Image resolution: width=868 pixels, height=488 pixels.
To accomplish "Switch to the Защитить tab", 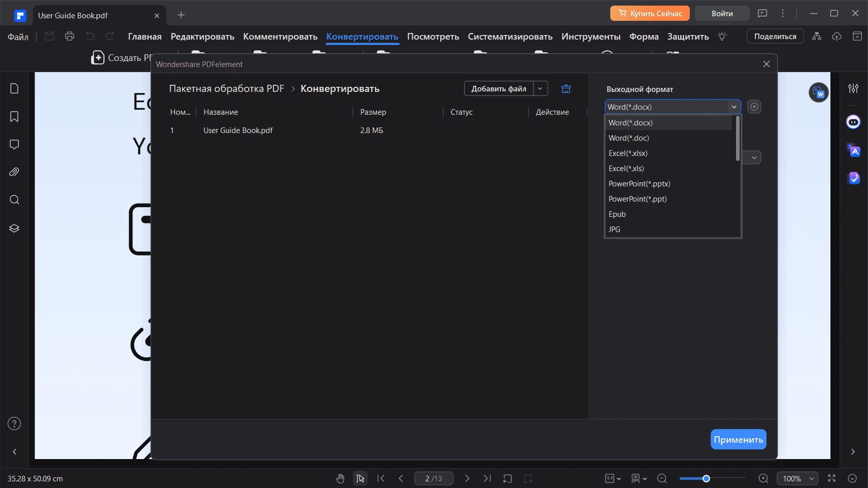I will coord(688,37).
